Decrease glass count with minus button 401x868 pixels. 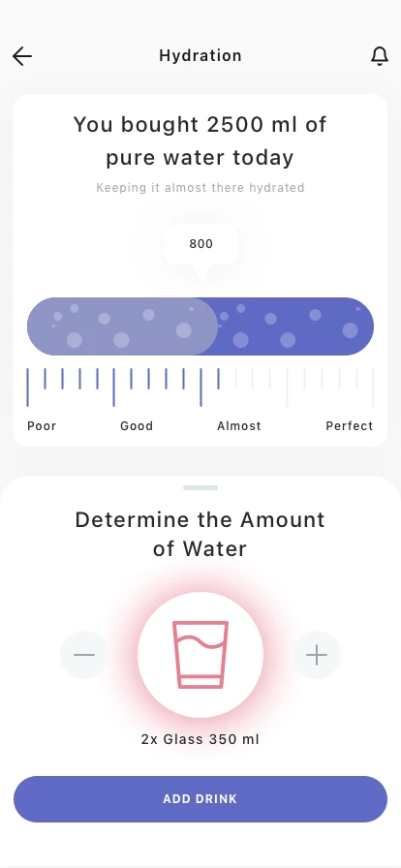pyautogui.click(x=84, y=655)
